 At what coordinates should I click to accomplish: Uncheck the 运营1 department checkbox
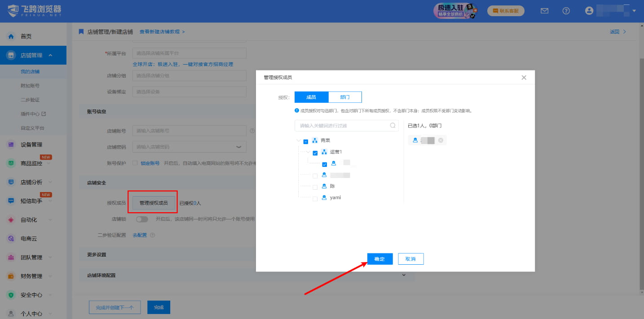[315, 152]
